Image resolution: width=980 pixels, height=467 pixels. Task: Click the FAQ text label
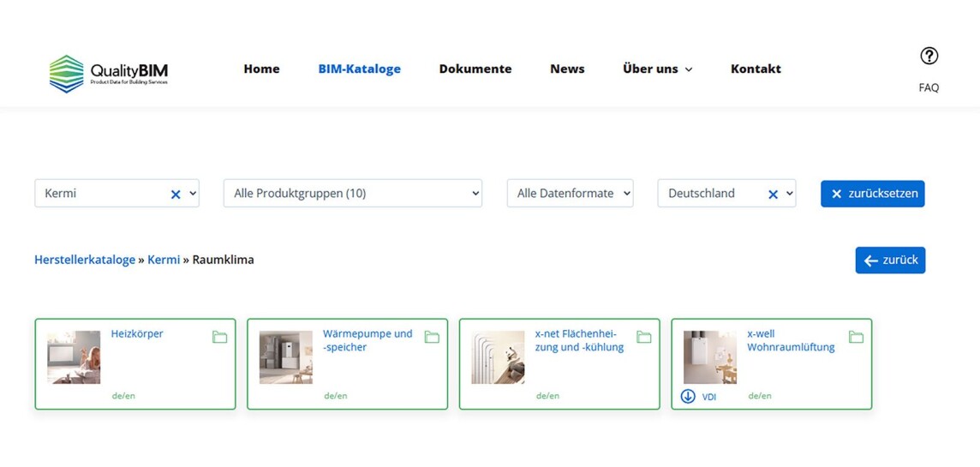click(x=929, y=87)
